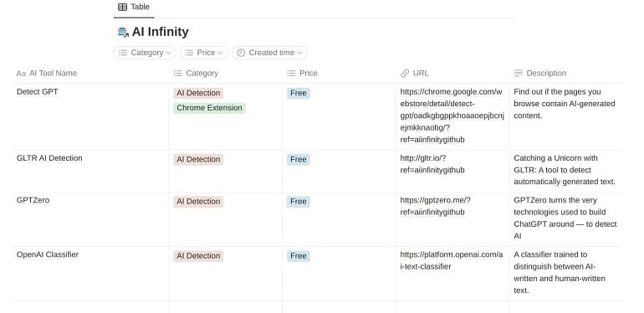Image resolution: width=644 pixels, height=313 pixels.
Task: Click the Free tag in Detect GPT row
Action: click(x=299, y=93)
